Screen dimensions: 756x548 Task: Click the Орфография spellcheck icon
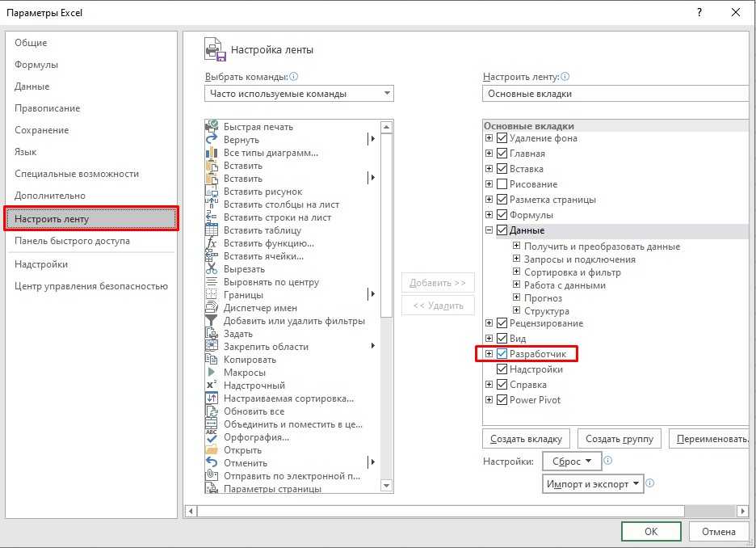pyautogui.click(x=212, y=437)
